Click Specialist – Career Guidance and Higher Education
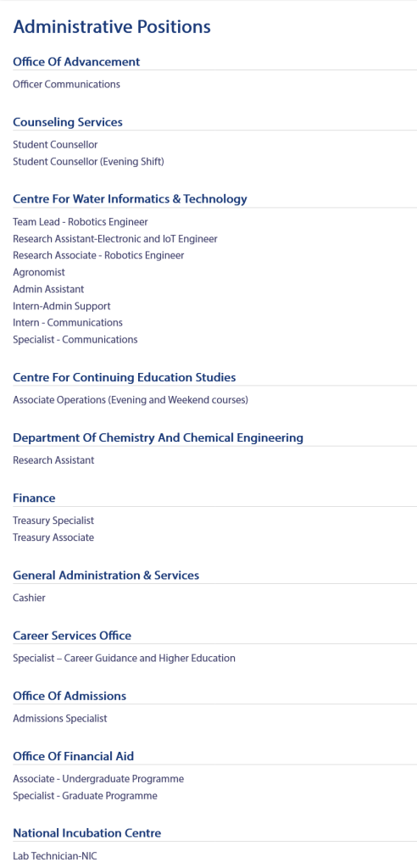Screen dimensions: 417x868 [x=124, y=658]
